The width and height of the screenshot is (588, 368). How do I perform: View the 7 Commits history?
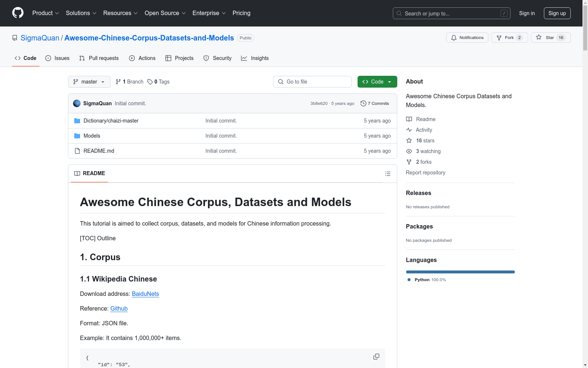coord(375,103)
